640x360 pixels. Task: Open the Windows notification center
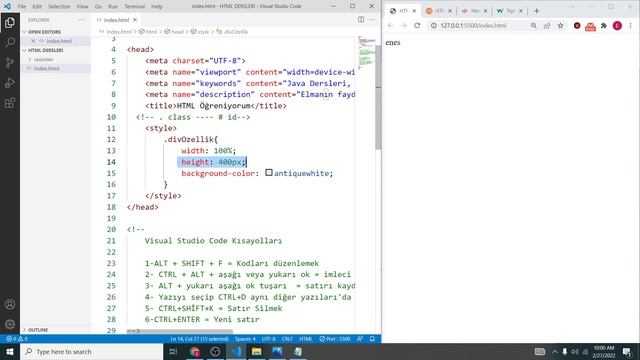click(x=627, y=351)
